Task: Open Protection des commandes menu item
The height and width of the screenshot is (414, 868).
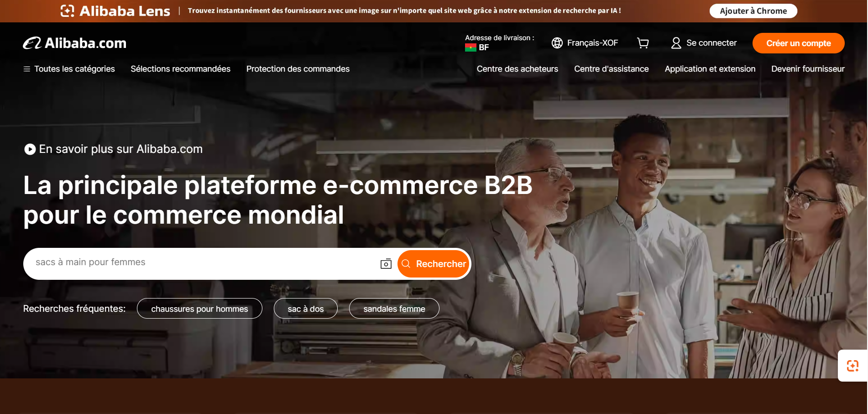Action: point(298,69)
